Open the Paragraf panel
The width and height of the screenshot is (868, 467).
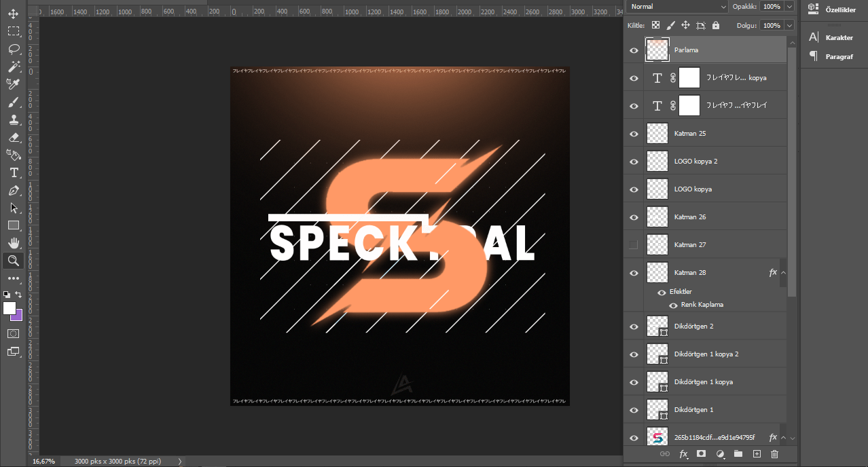[831, 56]
